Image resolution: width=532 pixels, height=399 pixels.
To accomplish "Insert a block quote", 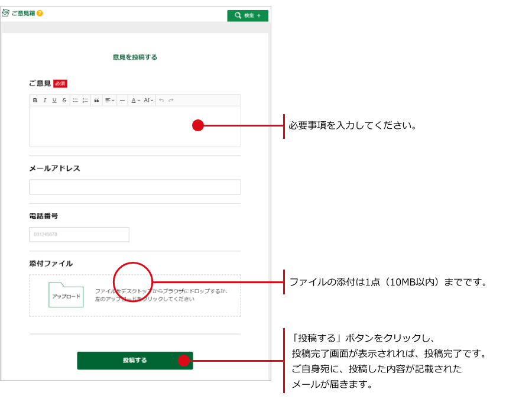I will point(96,100).
